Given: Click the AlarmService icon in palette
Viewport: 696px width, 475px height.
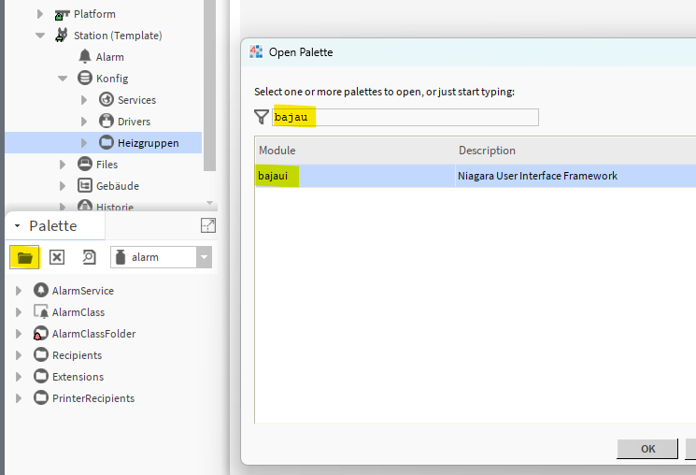Looking at the screenshot, I should [41, 290].
